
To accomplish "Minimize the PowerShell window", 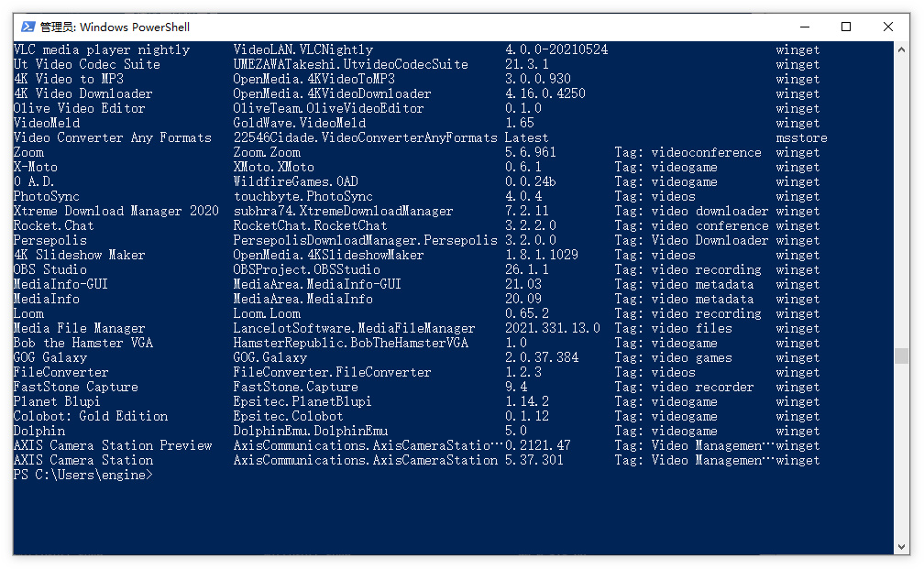I will 804,27.
